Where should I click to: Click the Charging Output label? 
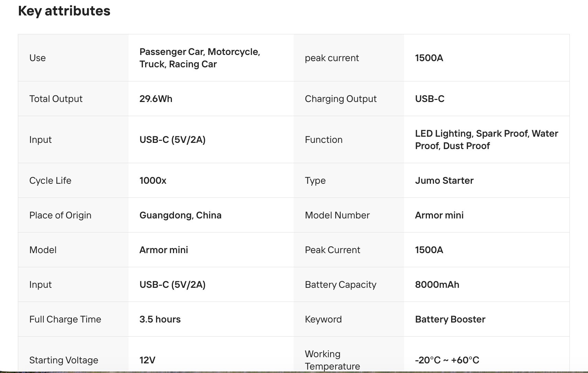340,99
